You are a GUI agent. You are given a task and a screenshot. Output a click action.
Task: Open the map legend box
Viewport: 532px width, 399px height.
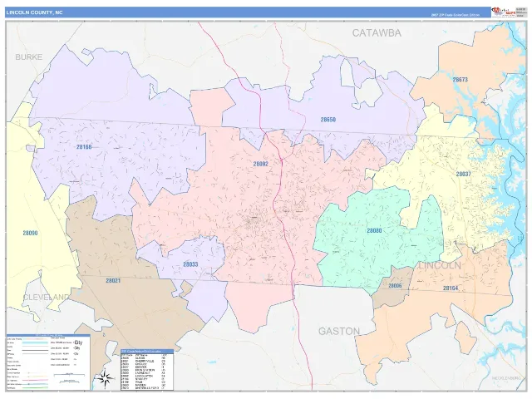point(48,362)
